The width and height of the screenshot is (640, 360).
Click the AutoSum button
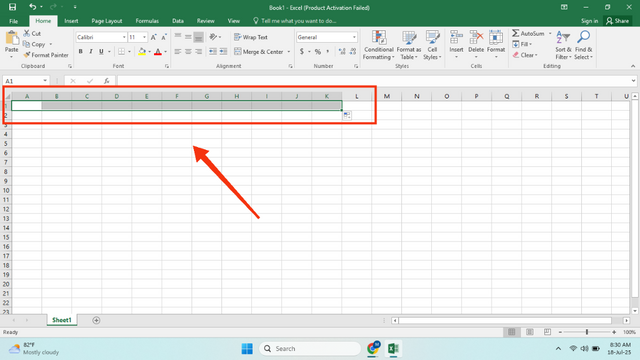tap(528, 33)
